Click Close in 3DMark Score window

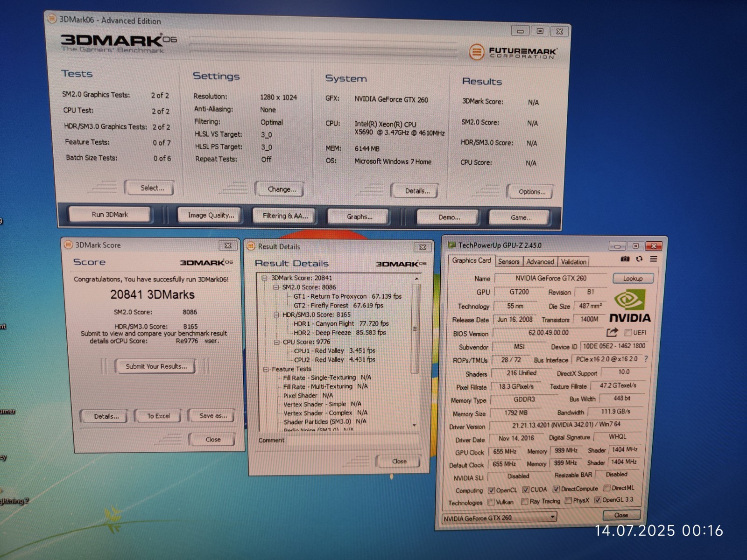[213, 440]
